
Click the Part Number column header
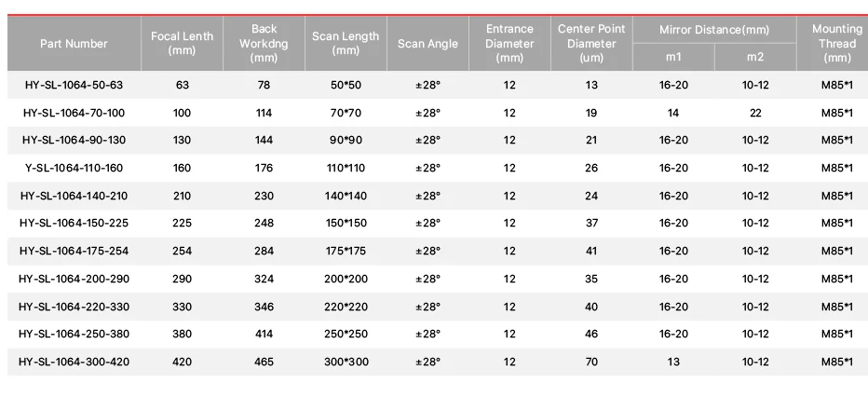74,43
